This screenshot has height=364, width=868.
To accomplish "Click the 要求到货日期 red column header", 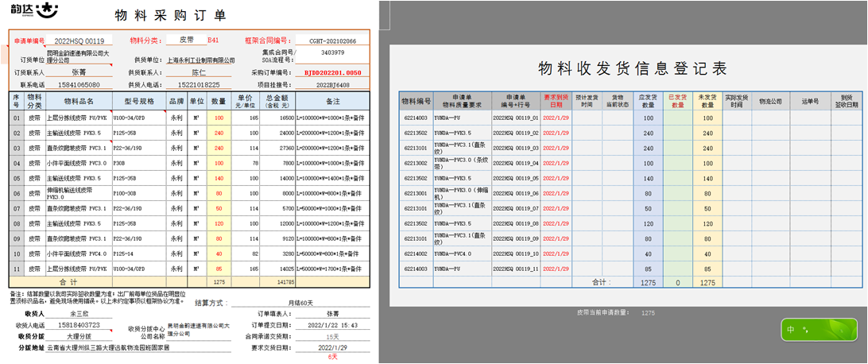I will 556,101.
